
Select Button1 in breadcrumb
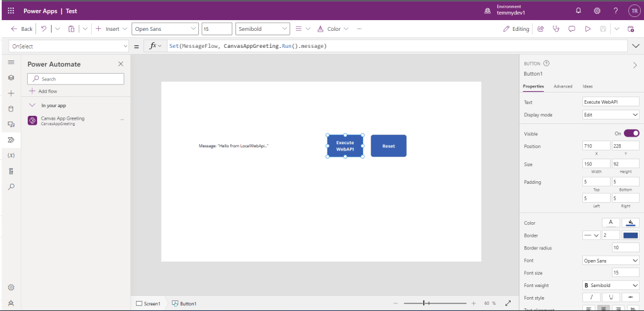click(184, 303)
